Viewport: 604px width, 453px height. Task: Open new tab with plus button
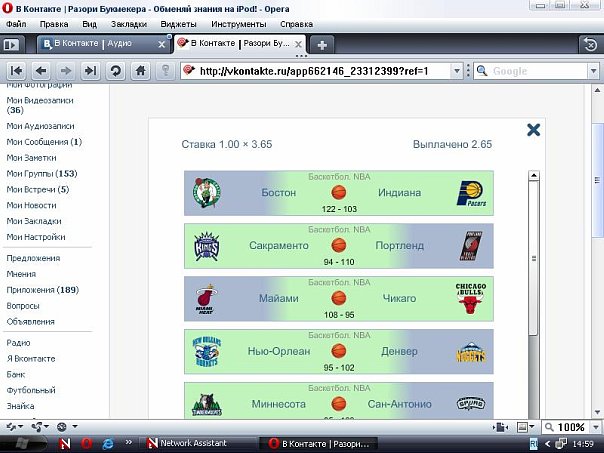[322, 44]
